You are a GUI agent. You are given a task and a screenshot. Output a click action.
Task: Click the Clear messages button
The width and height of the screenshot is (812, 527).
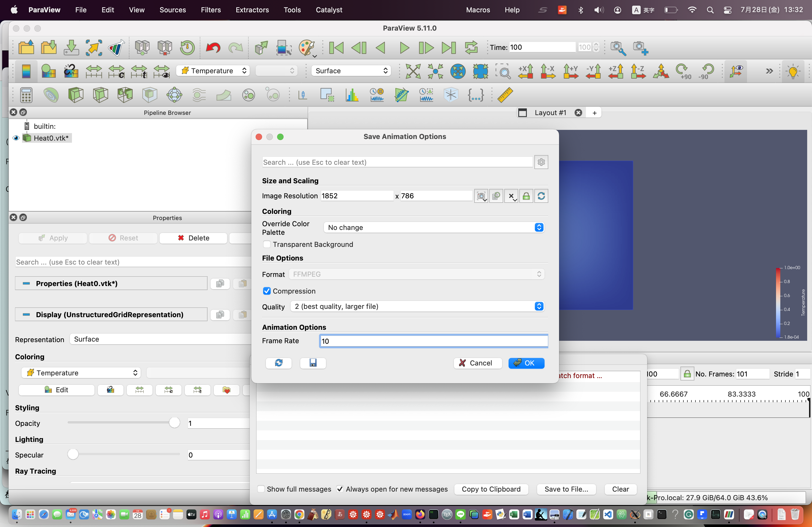point(620,489)
